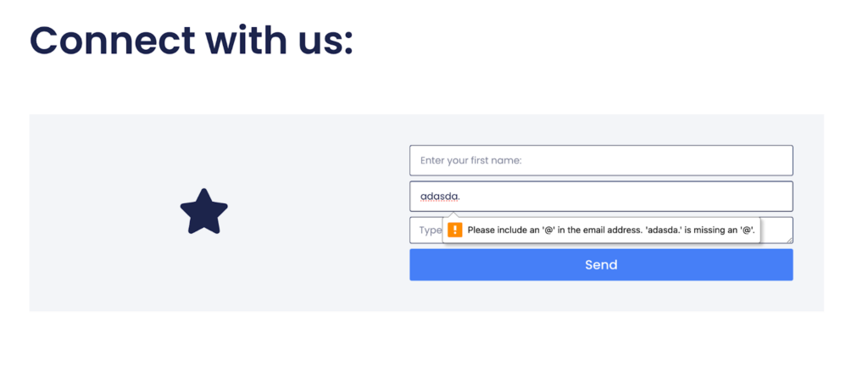Click the email validation tooltip message text
Screen dimensions: 868x372
[x=610, y=230]
